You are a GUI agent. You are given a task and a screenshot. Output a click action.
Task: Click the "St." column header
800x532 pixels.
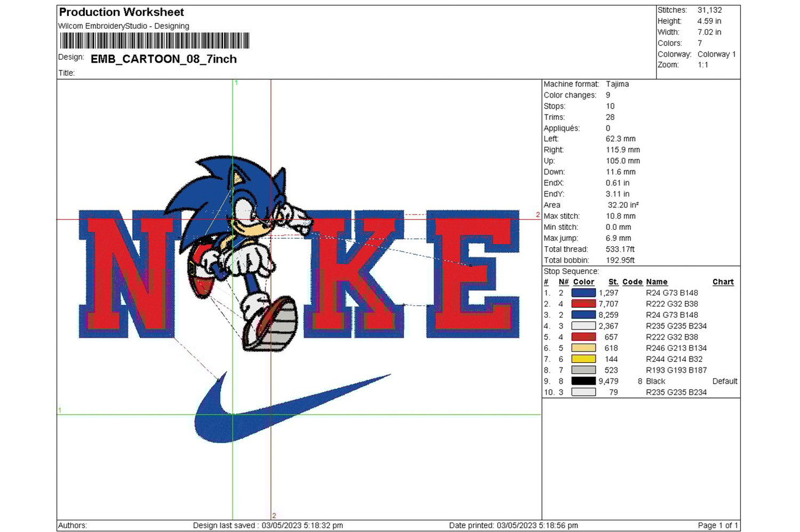pyautogui.click(x=613, y=282)
